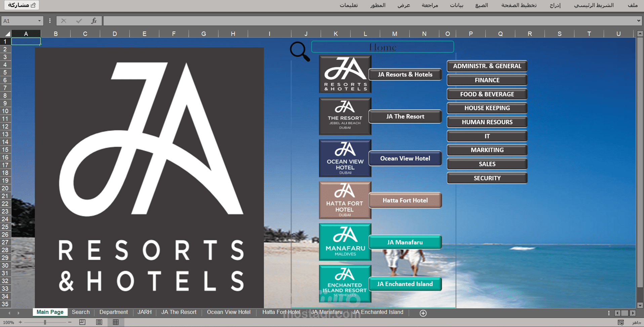Click the Ocean View Hotel logo thumbnail
Image resolution: width=644 pixels, height=327 pixels.
(345, 158)
